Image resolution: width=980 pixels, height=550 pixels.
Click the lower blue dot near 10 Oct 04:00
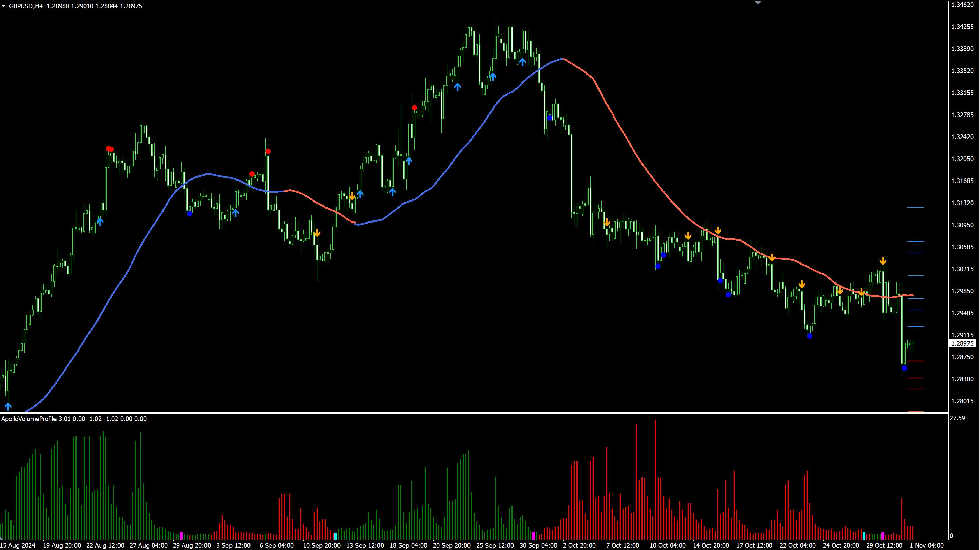(x=658, y=267)
